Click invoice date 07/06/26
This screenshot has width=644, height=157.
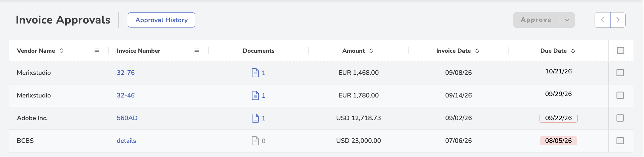tap(459, 141)
